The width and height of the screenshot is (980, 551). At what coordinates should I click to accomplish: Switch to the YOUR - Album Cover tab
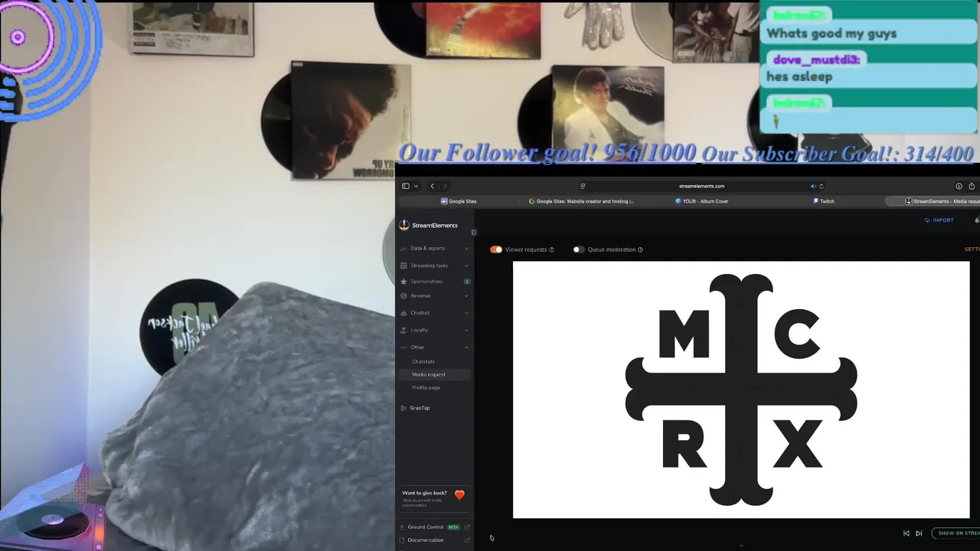point(702,201)
